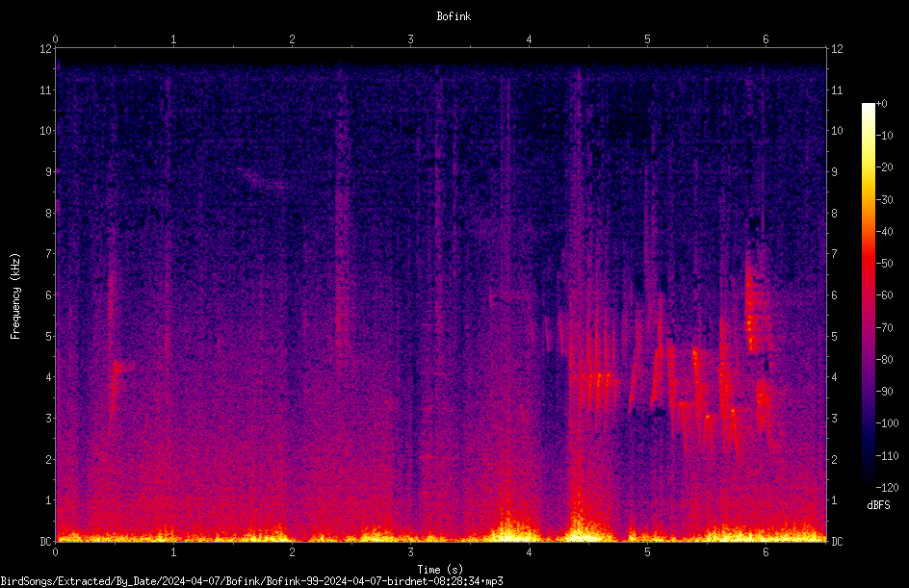909x588 pixels.
Task: Click the 2 second tick on top axis
Action: click(292, 39)
